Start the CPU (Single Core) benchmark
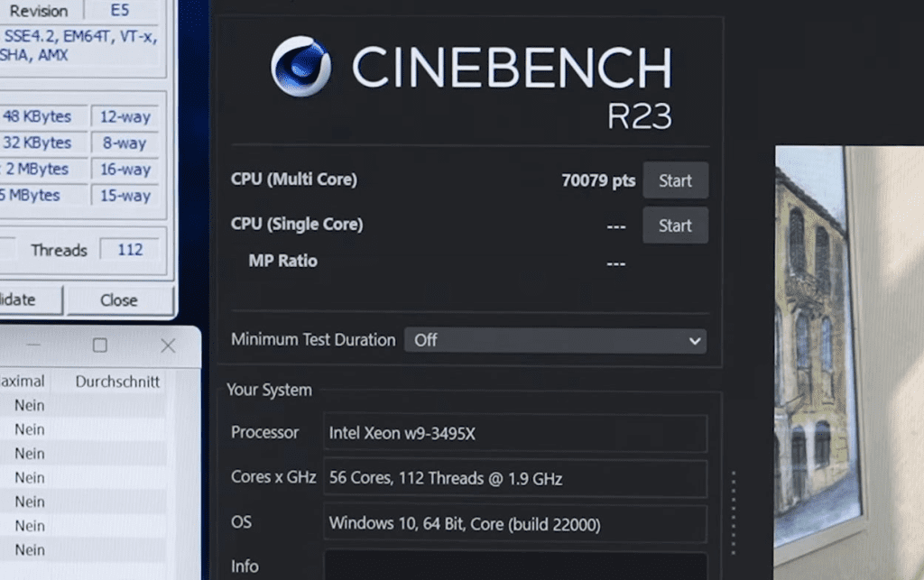Viewport: 924px width, 580px height. [675, 225]
